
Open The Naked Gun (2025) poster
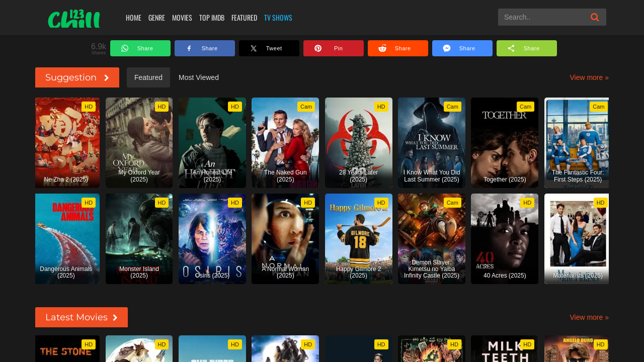pyautogui.click(x=285, y=143)
